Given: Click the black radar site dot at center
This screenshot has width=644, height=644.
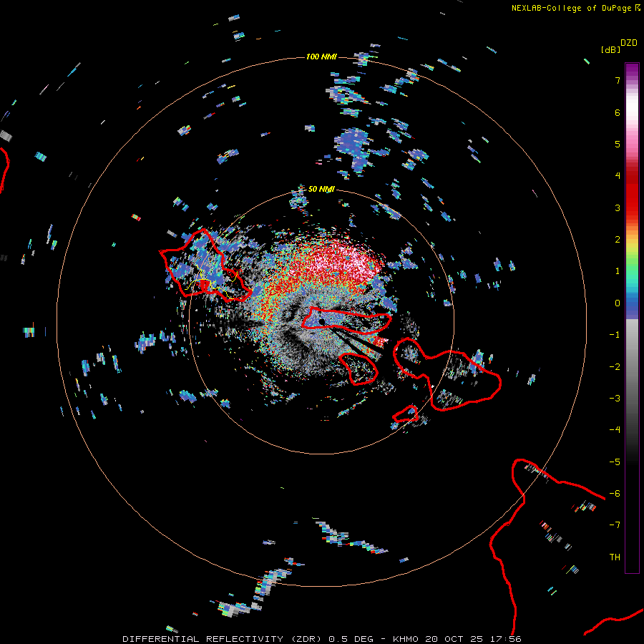Looking at the screenshot, I should coord(321,321).
